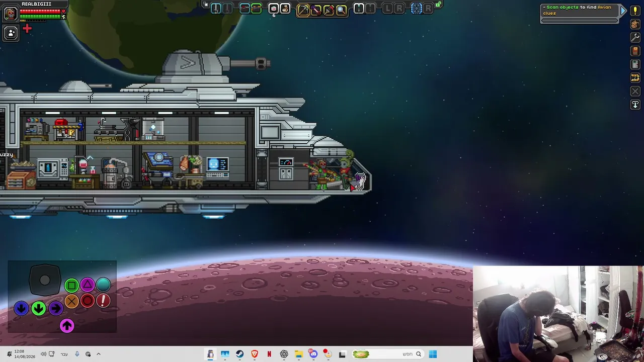Screen dimensions: 644x362
Task: Click the red circle controller button
Action: tap(88, 301)
